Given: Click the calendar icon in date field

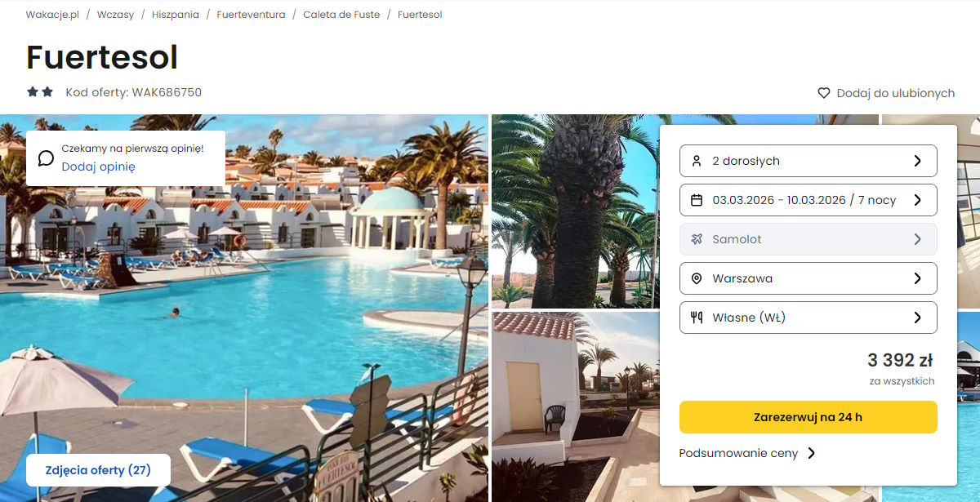Looking at the screenshot, I should 697,200.
